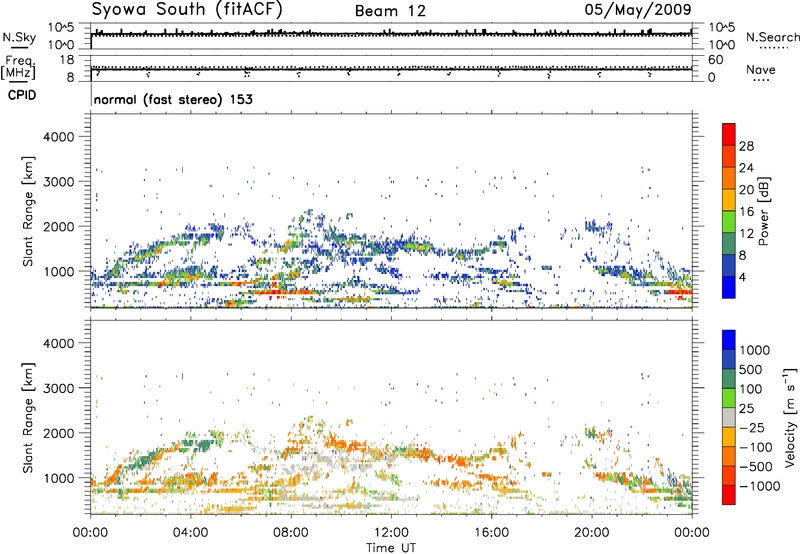Select the 'N.Sky' legend label
800x554 pixels.
pos(19,37)
